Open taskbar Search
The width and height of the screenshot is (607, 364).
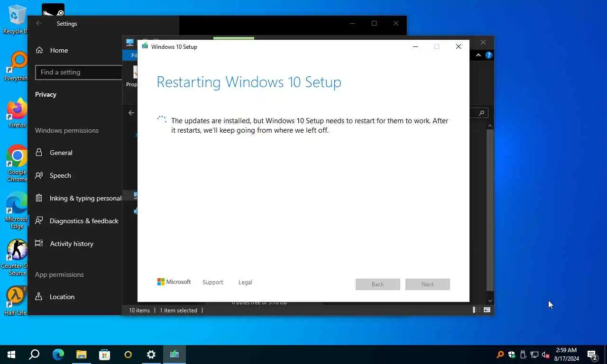(34, 355)
